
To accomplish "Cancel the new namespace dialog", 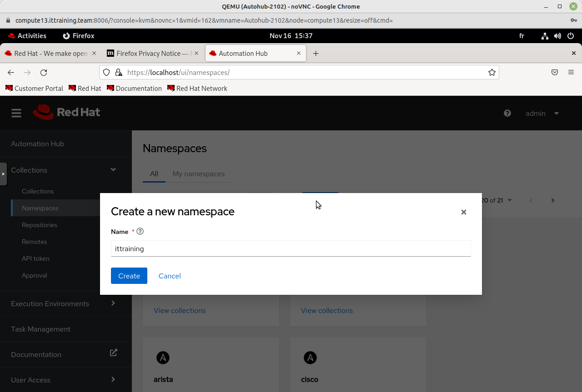I will (x=170, y=276).
